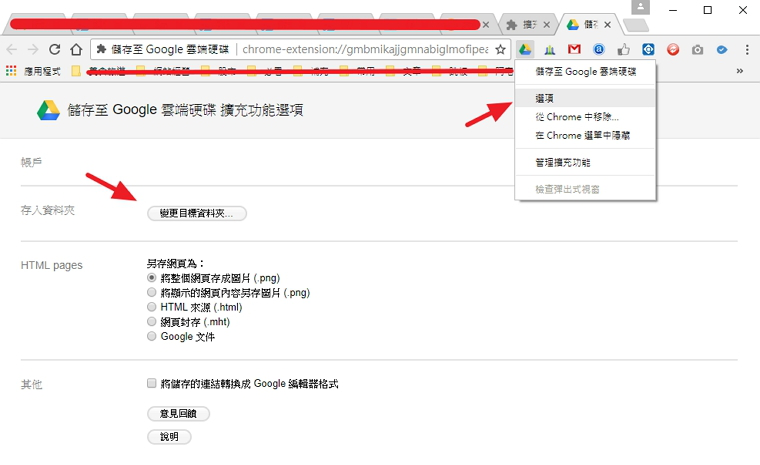Show hidden bookmarks with the double chevron

pos(740,71)
